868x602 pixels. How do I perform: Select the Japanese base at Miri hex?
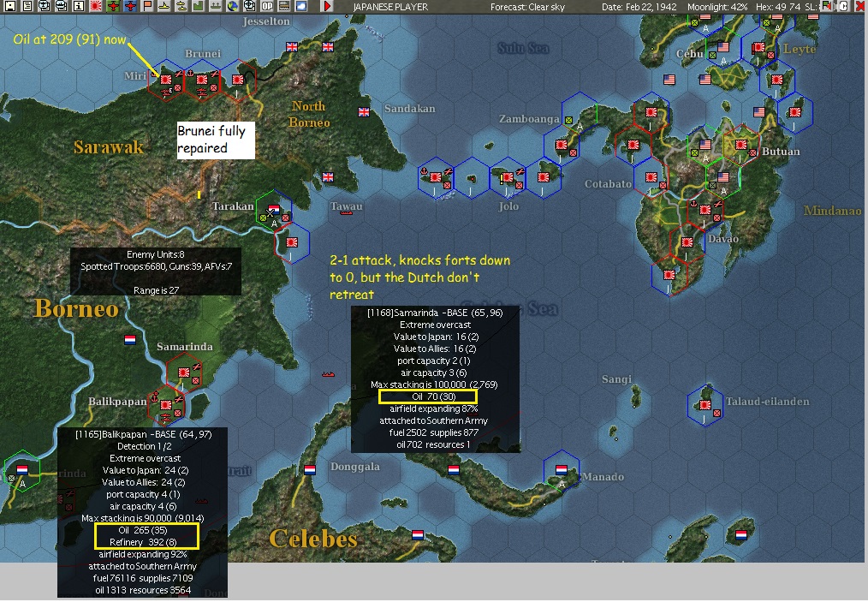pos(166,80)
